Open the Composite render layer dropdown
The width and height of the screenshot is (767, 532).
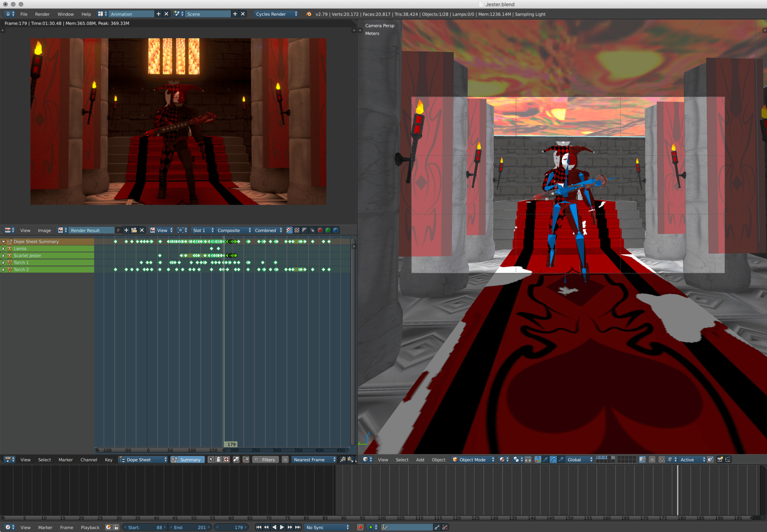(234, 230)
